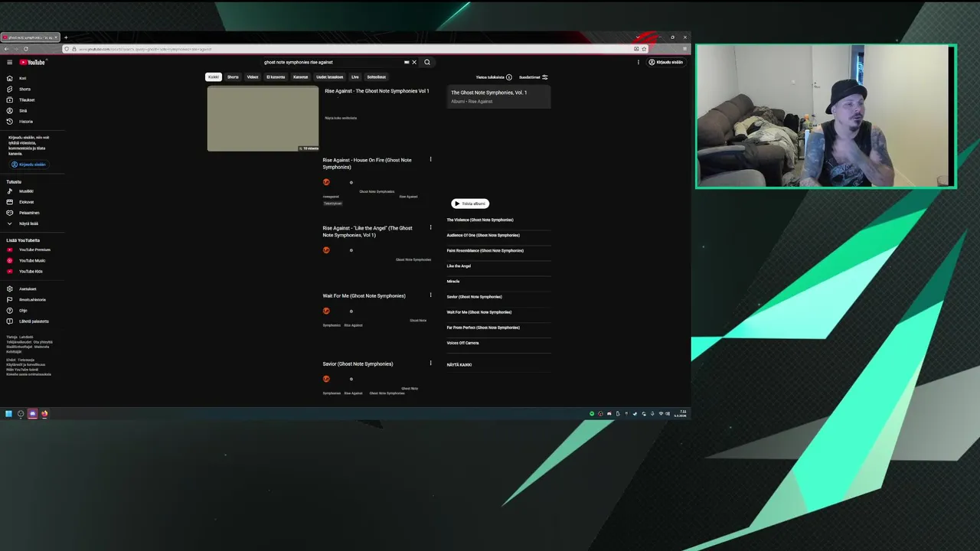Select the Videot filter chip
The width and height of the screenshot is (980, 551).
[x=253, y=77]
